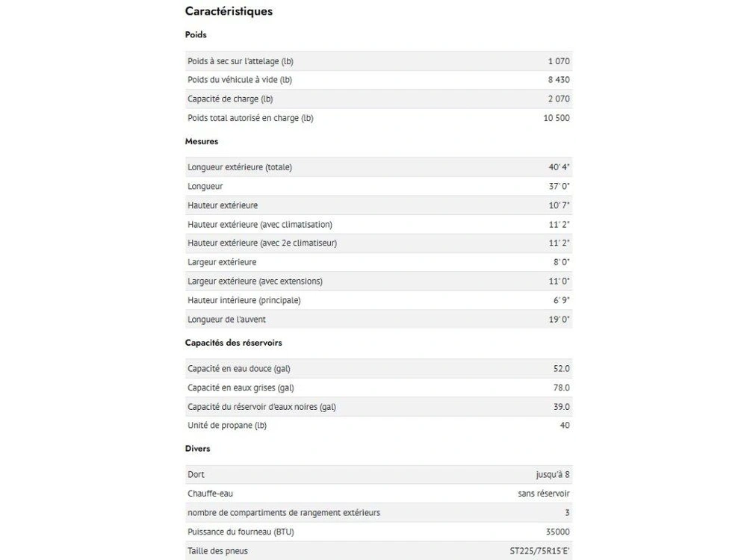Image resolution: width=747 pixels, height=560 pixels.
Task: Select Hauteur extérieure (avec climatisation) row
Action: 379,224
